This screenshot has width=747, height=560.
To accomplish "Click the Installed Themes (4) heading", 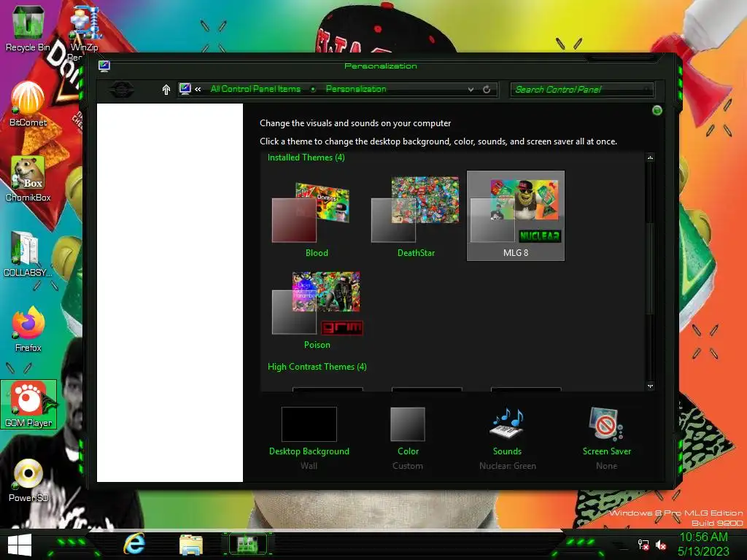I will point(306,157).
